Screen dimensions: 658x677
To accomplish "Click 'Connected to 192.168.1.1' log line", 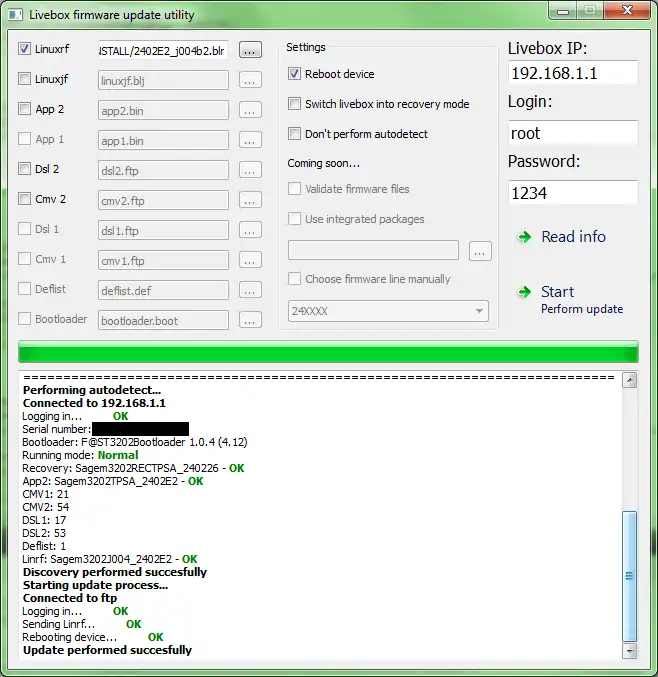I will point(94,403).
